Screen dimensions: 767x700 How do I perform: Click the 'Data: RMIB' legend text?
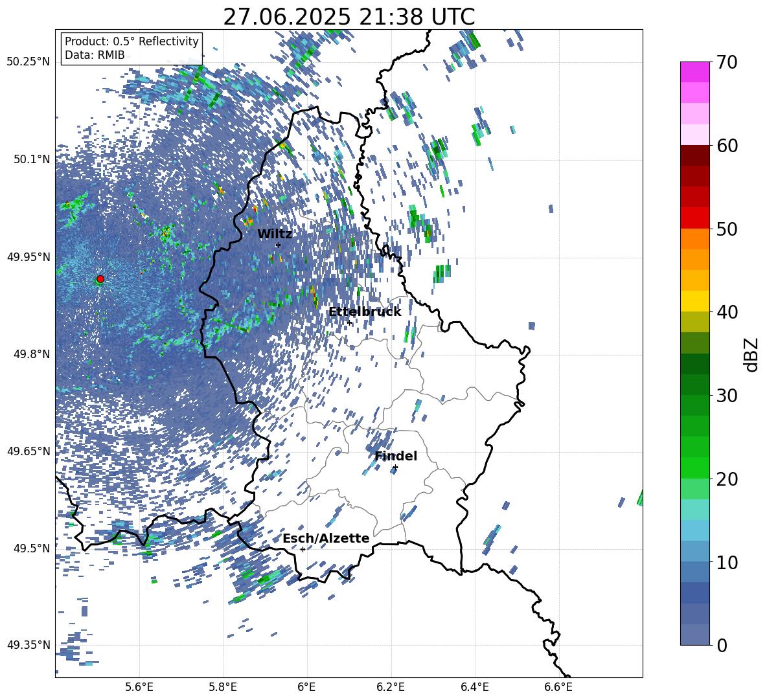(x=95, y=55)
